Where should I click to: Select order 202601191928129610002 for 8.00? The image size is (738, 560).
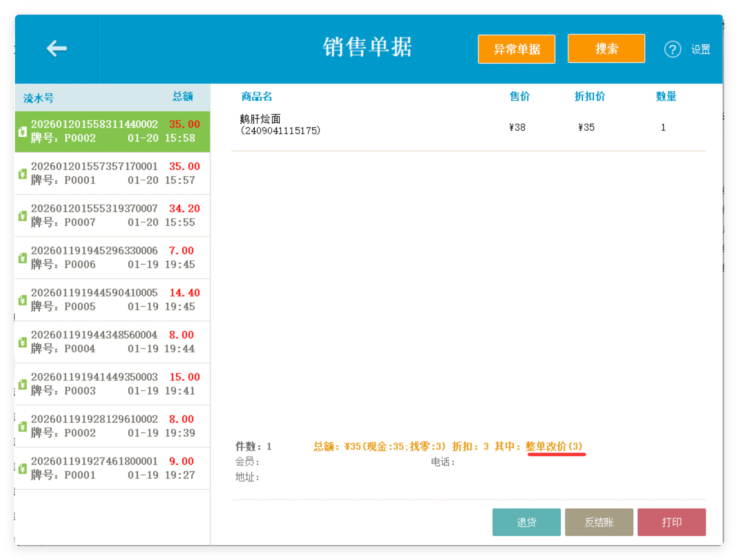tap(113, 426)
